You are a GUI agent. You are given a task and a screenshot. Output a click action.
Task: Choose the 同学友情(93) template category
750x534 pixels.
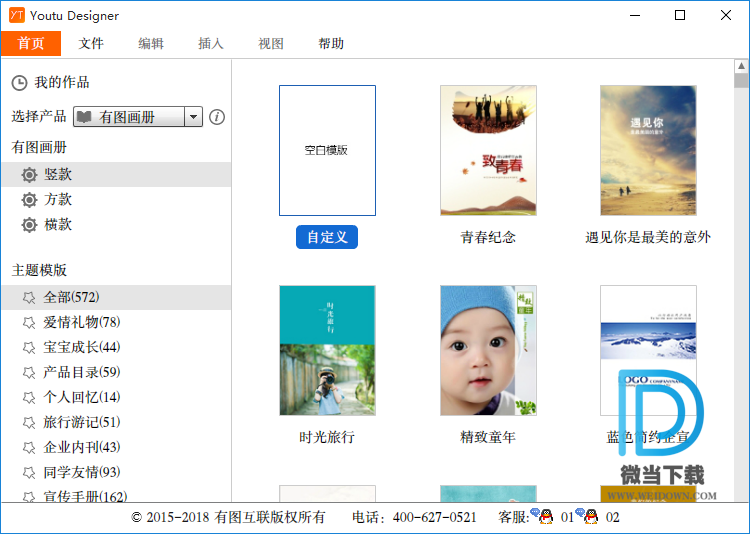(x=81, y=472)
